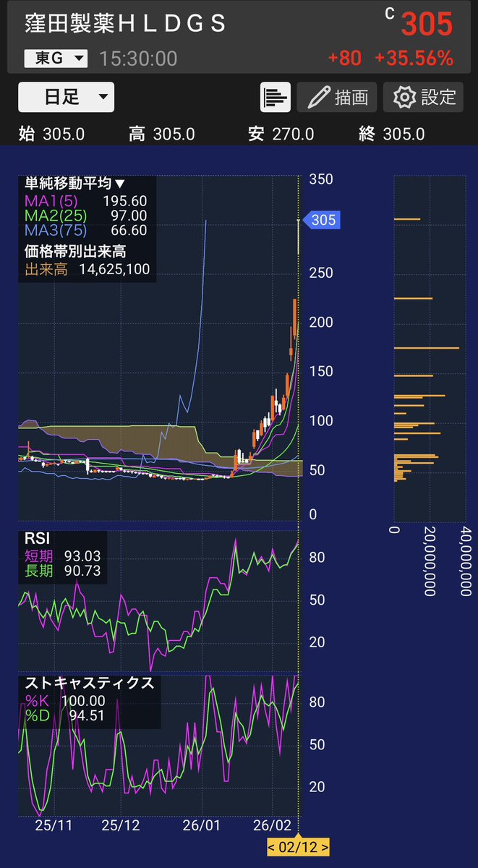478x868 pixels.
Task: Click the %D 94.51 value
Action: coord(65,715)
